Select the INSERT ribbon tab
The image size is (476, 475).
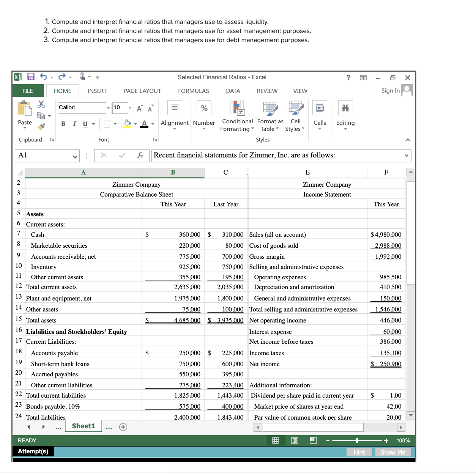[97, 91]
